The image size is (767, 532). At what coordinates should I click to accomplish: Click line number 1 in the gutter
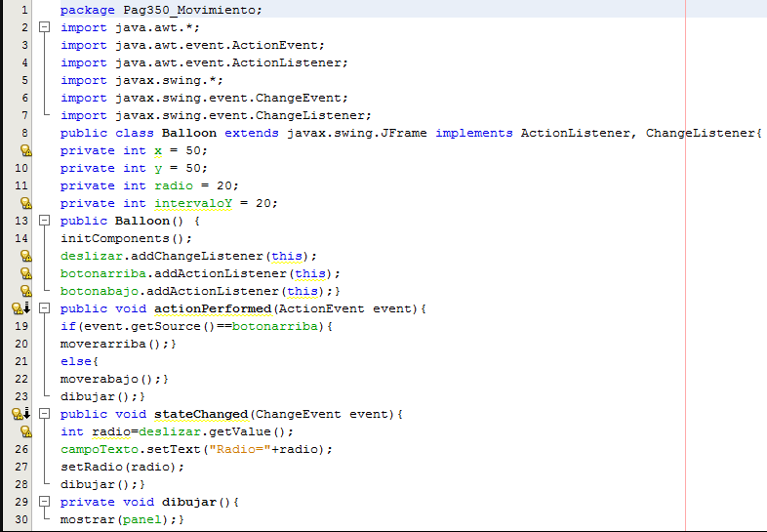click(24, 10)
